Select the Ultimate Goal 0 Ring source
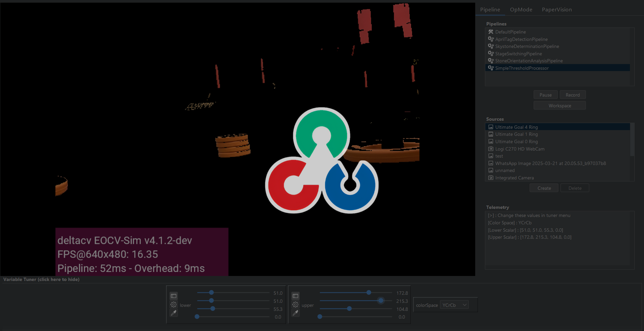Viewport: 644px width, 331px height. point(558,142)
